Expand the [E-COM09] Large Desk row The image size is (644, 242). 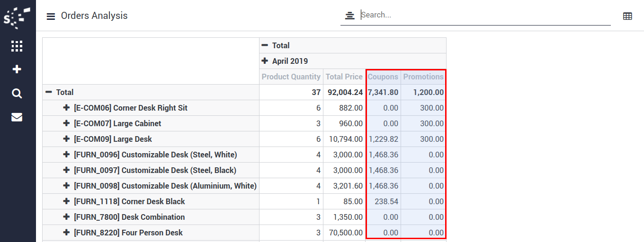[67, 139]
